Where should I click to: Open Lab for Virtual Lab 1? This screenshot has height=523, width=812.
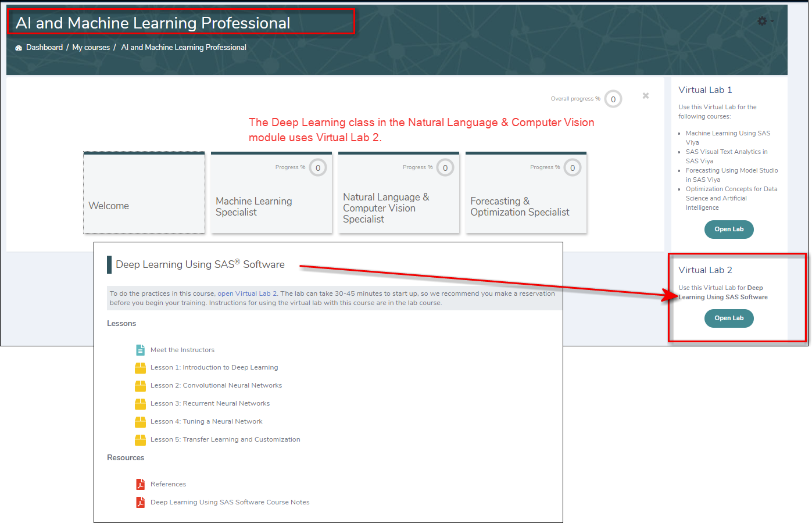click(729, 229)
